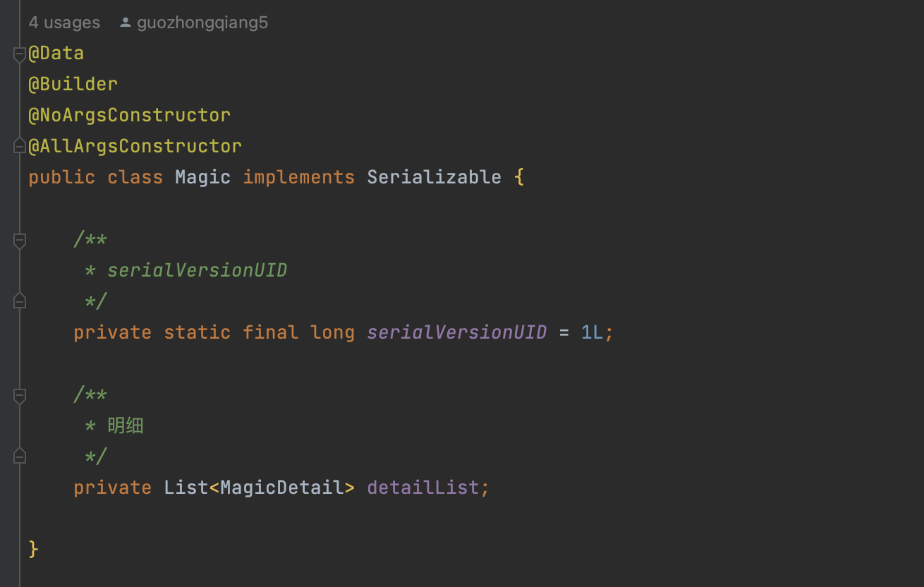
Task: Fold the serialVersionUID Javadoc comment start marker
Action: [20, 240]
